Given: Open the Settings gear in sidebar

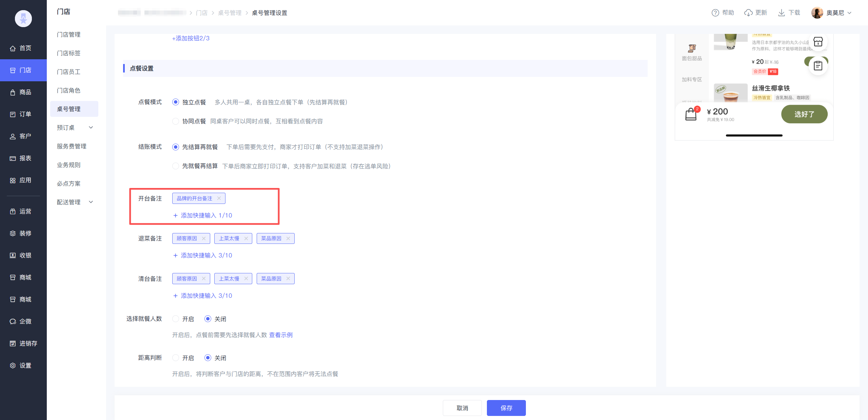Looking at the screenshot, I should 13,365.
